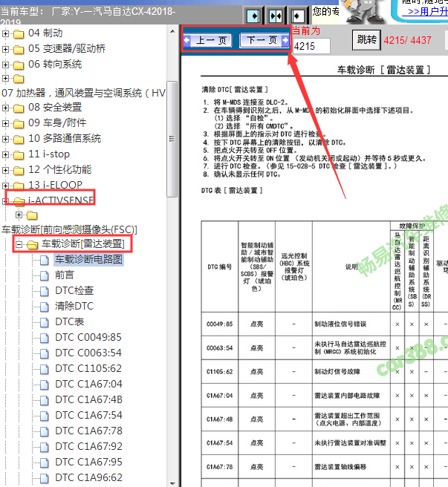The width and height of the screenshot is (448, 487).
Task: Click the tree panel scroll down arrow
Action: [172, 483]
